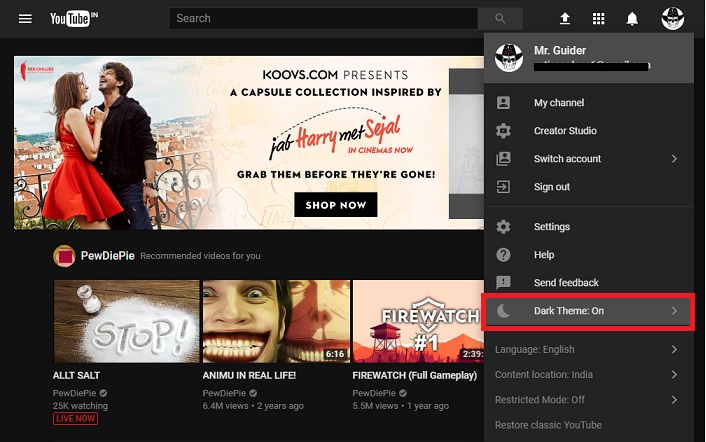Click PewDiePie under ALLT SALT
This screenshot has height=442, width=706.
(x=74, y=393)
